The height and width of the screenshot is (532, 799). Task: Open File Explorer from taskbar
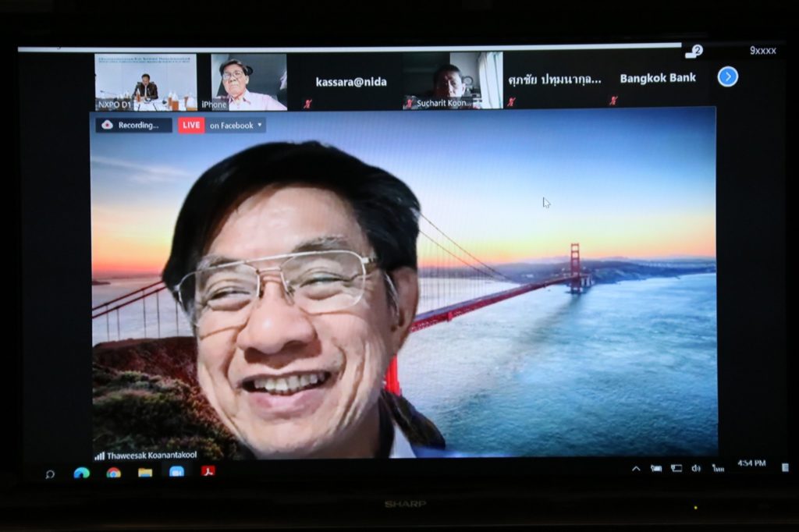pyautogui.click(x=145, y=472)
